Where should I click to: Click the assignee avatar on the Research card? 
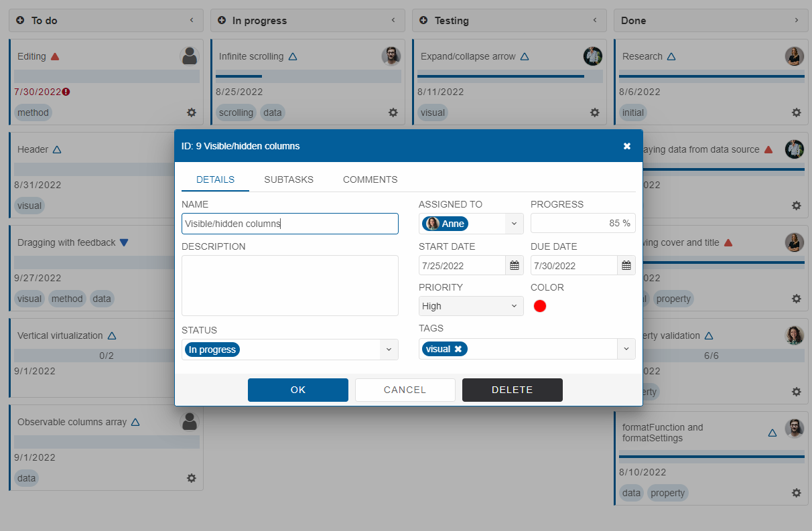pyautogui.click(x=795, y=56)
